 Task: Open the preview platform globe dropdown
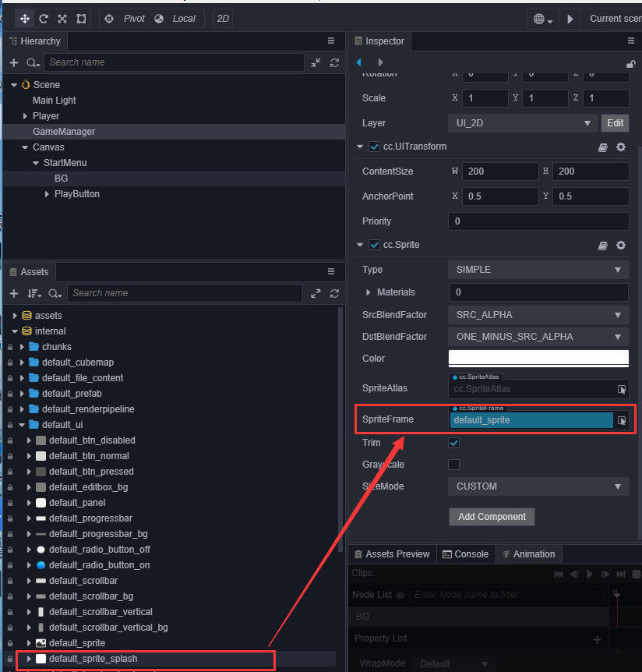pos(542,19)
